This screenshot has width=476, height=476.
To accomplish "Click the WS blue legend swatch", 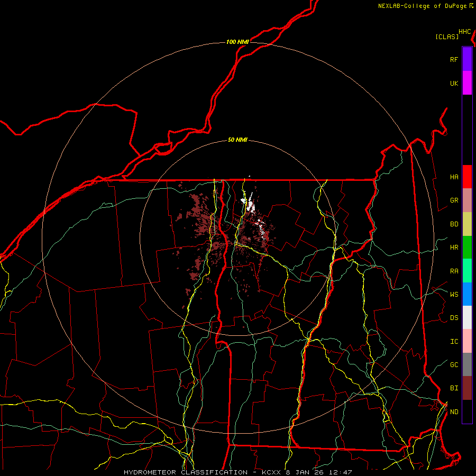I will 467,294.
